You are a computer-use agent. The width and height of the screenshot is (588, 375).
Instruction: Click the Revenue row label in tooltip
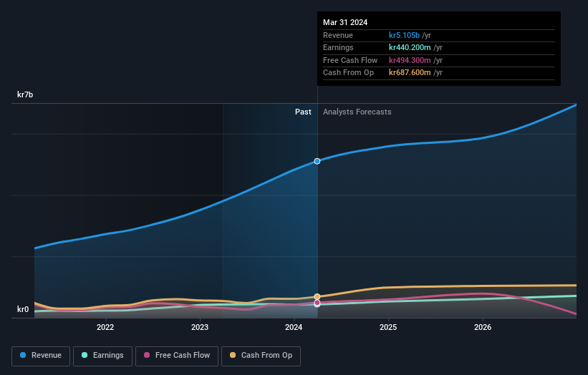click(x=338, y=35)
